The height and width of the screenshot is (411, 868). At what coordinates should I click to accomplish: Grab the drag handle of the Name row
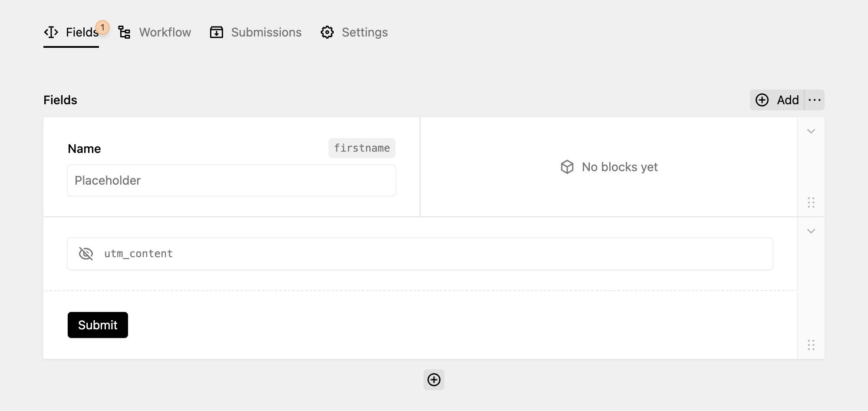coord(811,202)
